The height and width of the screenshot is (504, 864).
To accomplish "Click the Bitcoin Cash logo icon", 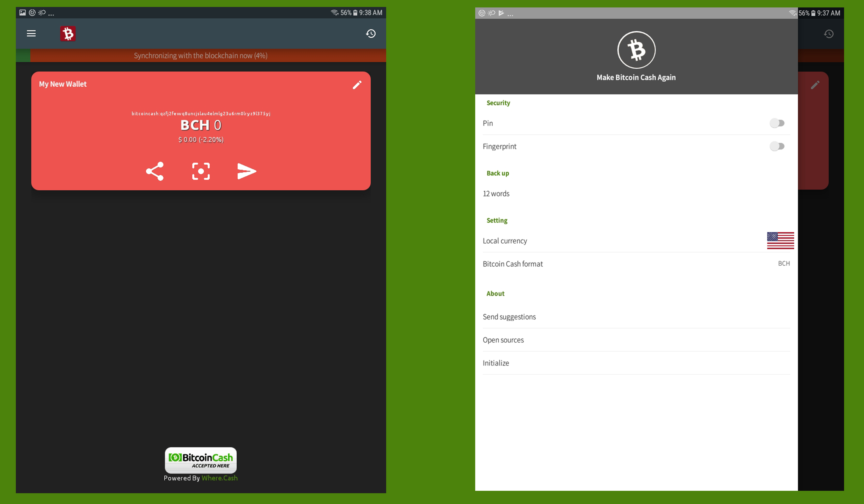I will pyautogui.click(x=636, y=50).
